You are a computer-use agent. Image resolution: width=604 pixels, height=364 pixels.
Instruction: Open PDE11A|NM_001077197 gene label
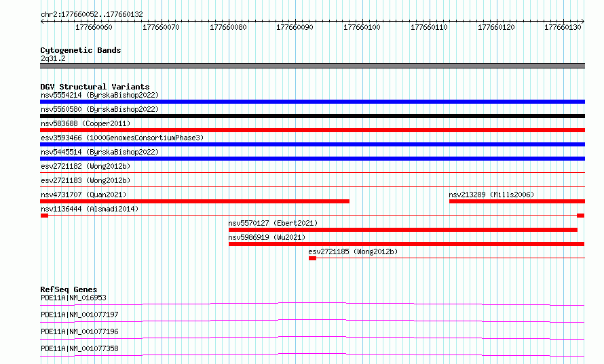click(x=79, y=315)
